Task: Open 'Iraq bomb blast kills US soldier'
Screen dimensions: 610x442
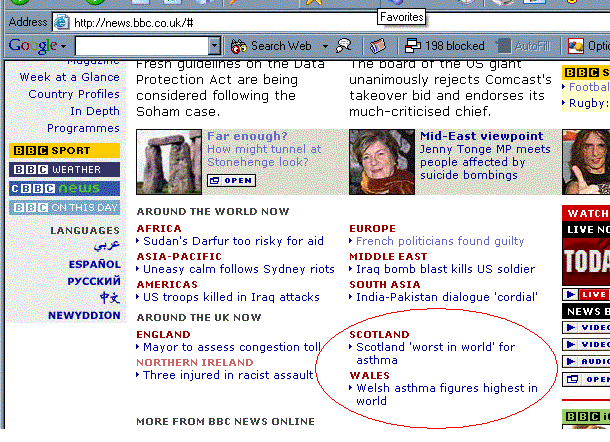Action: coord(446,269)
